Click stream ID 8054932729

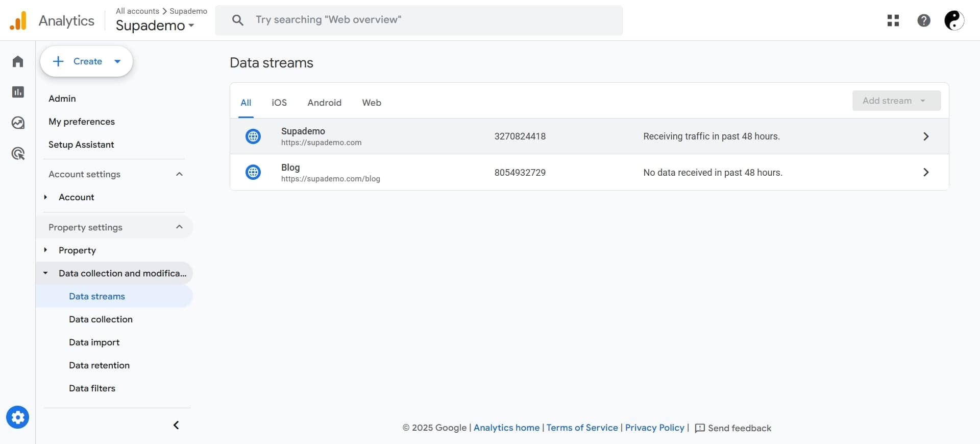[x=520, y=173]
